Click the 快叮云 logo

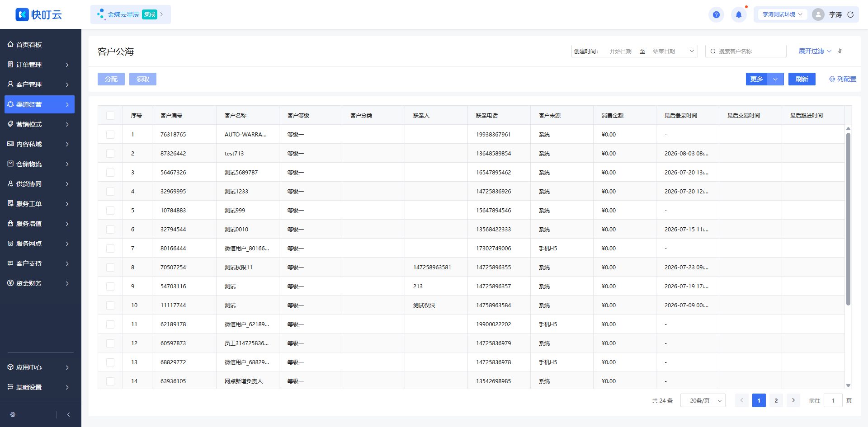pyautogui.click(x=39, y=14)
